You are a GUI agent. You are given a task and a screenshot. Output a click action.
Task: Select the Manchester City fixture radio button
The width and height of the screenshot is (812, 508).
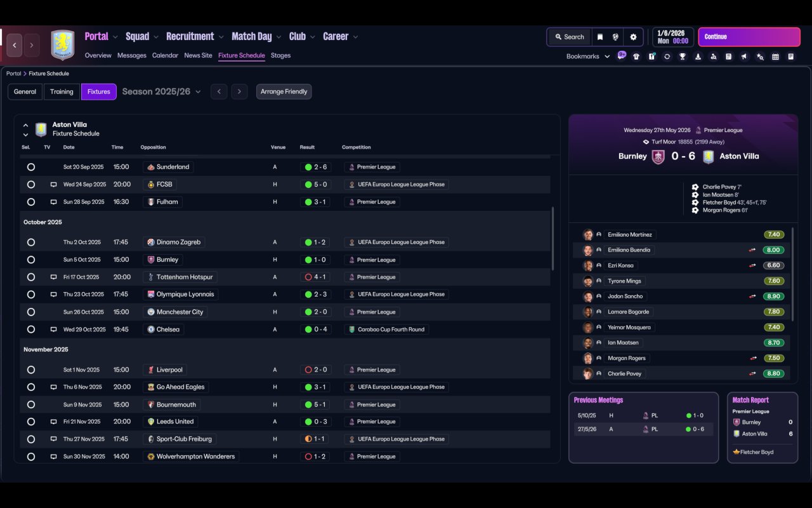pyautogui.click(x=31, y=312)
